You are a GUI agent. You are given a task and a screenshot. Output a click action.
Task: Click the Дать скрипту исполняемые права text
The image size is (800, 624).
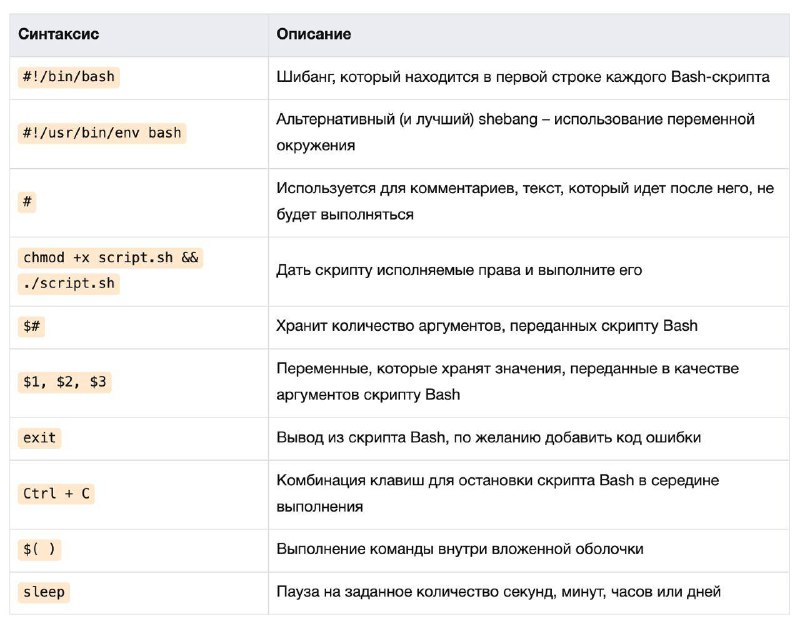click(x=459, y=270)
